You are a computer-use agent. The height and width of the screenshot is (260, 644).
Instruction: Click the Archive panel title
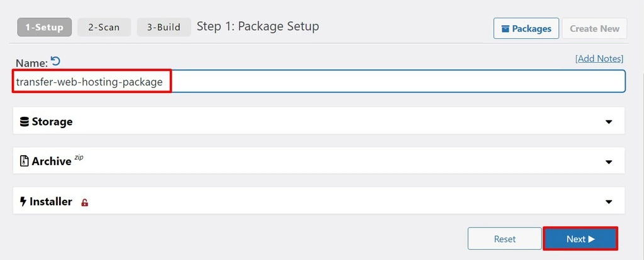click(x=52, y=161)
